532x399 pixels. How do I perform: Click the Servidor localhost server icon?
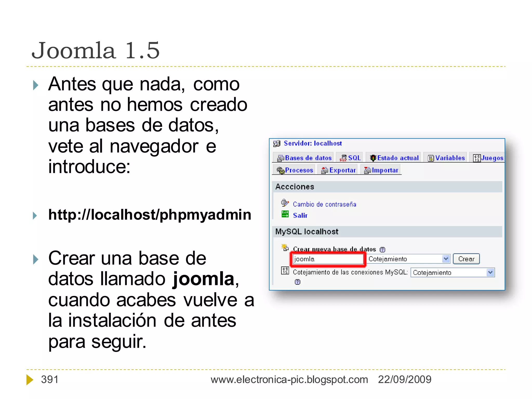[x=277, y=144]
